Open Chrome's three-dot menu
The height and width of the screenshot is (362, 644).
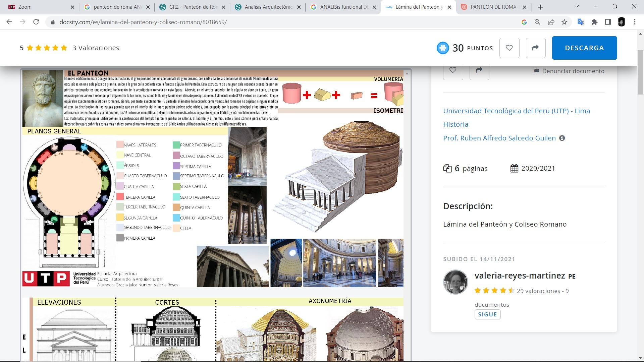635,22
